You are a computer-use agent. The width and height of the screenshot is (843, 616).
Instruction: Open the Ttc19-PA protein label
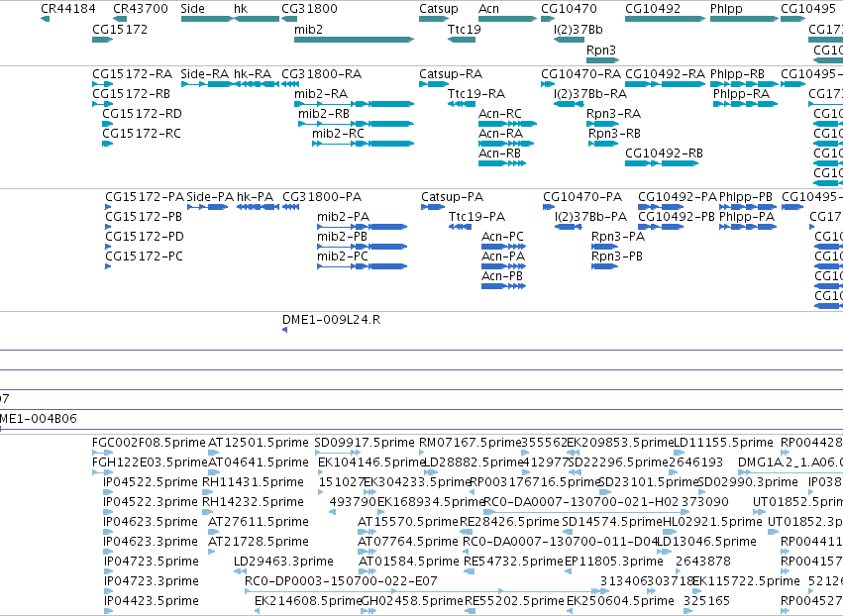click(476, 217)
